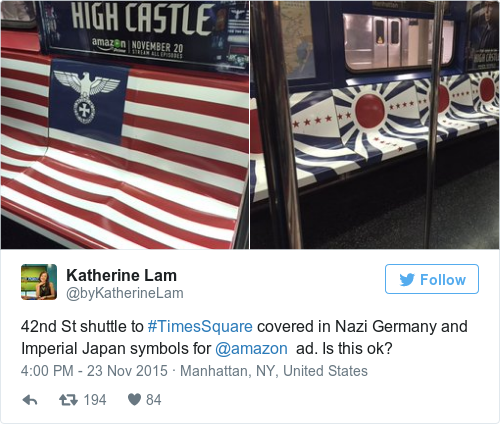
Task: Open the #TimesSquare hashtag link
Action: (200, 326)
